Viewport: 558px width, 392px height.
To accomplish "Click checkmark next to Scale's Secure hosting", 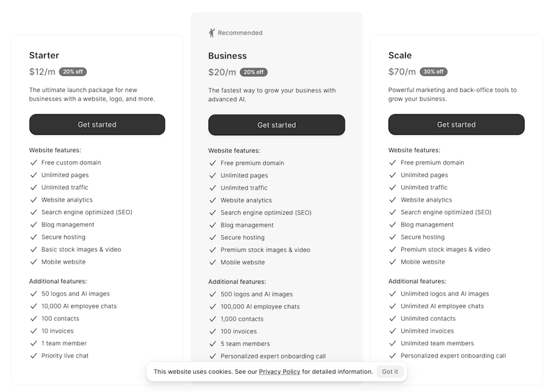I will tap(393, 237).
